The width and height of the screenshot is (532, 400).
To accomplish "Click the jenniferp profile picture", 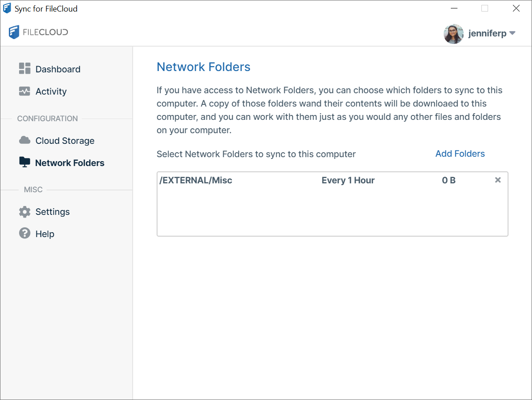I will tap(453, 33).
